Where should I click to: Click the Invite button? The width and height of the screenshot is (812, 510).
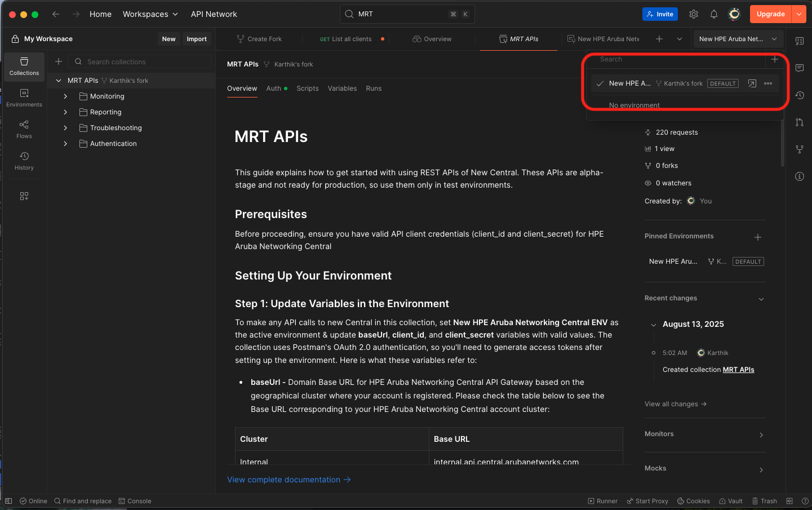[x=660, y=14]
